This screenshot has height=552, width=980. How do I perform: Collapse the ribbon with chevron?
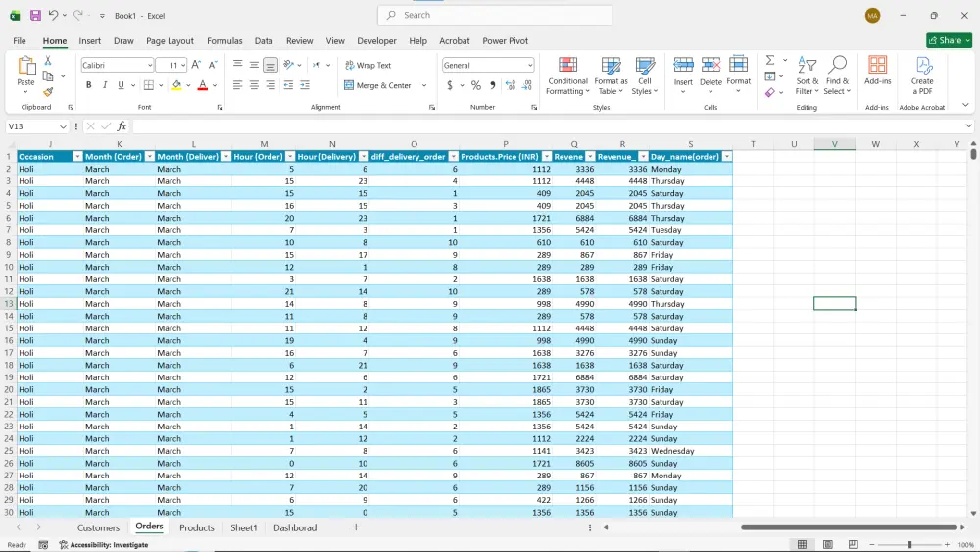(x=965, y=106)
